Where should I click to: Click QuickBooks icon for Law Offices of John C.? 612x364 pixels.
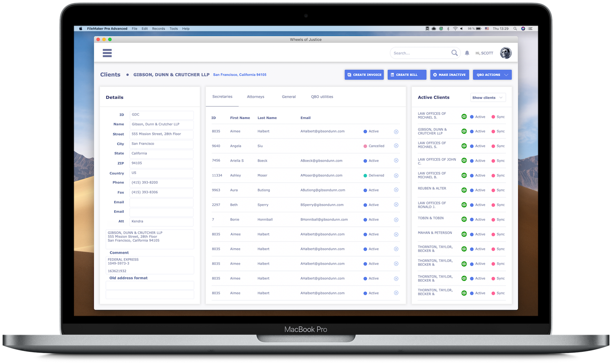464,161
